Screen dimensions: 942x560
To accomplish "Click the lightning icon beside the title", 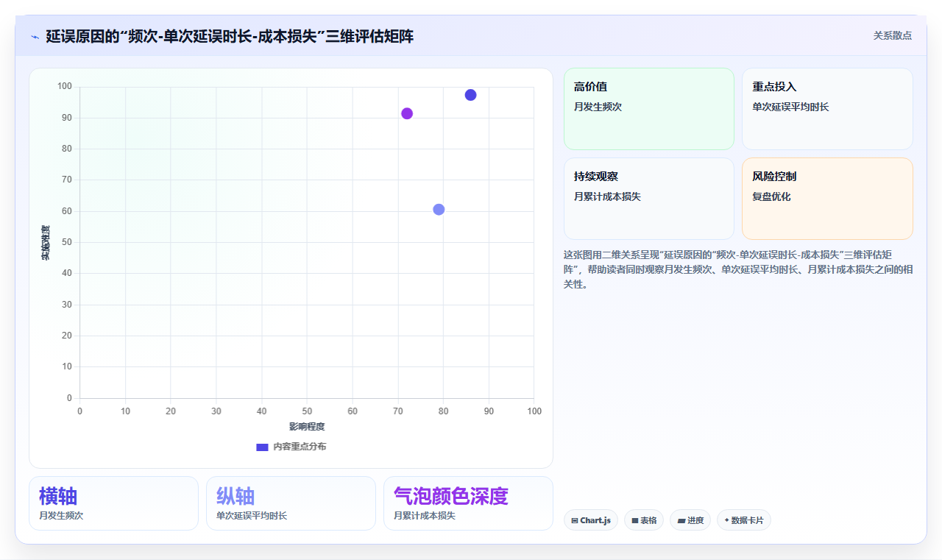I will (x=35, y=36).
